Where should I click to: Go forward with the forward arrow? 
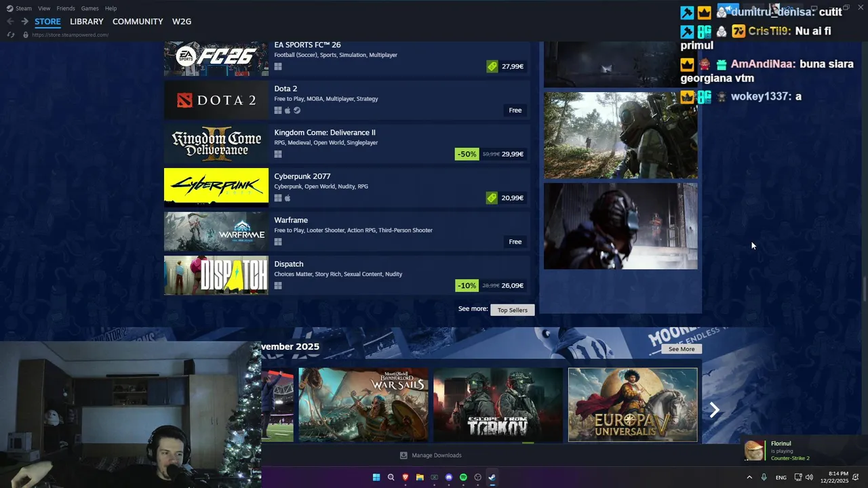[x=24, y=22]
